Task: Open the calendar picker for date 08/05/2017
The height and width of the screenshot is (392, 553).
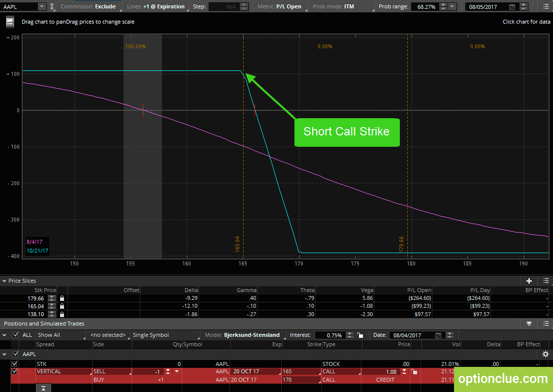Action: click(512, 7)
